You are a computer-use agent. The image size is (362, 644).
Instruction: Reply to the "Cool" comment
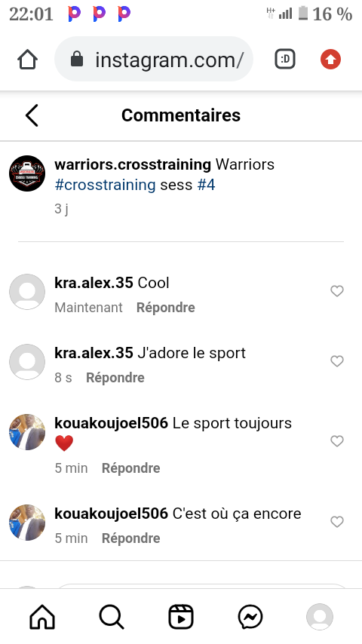[x=166, y=308]
